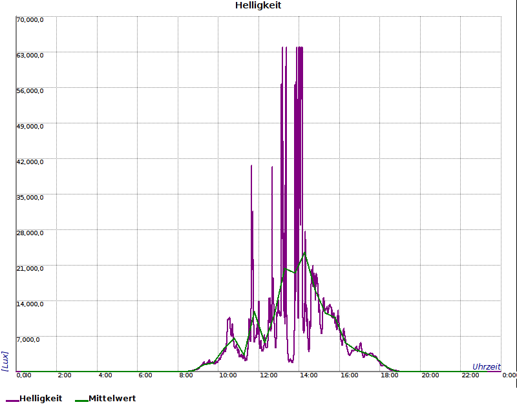The height and width of the screenshot is (420, 517).
Task: Click the 56,000,0 y-axis label
Action: tap(30, 91)
